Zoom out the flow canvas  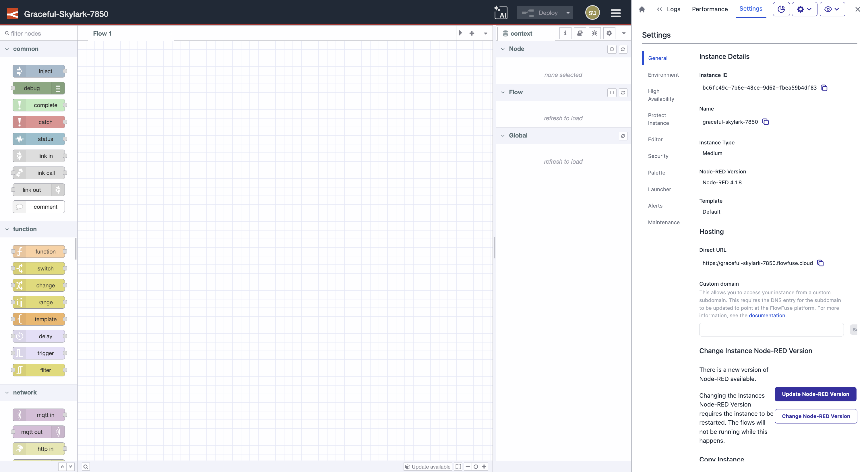click(x=468, y=467)
